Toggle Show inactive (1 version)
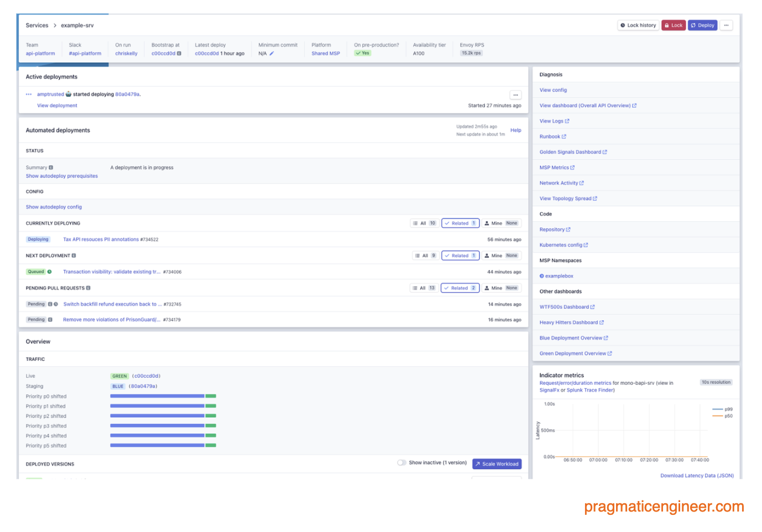762x532 pixels. point(401,463)
